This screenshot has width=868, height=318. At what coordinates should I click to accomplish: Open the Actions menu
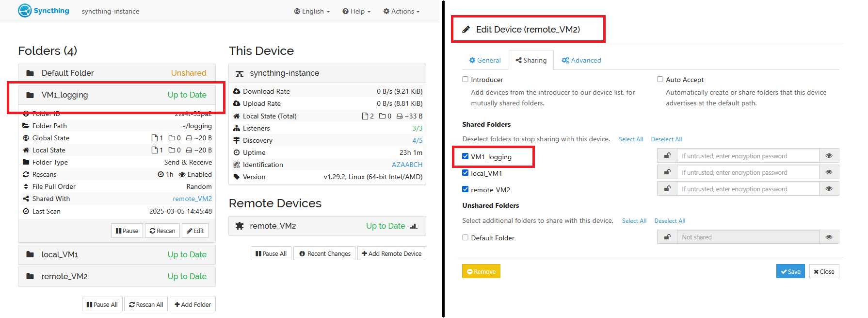[402, 11]
